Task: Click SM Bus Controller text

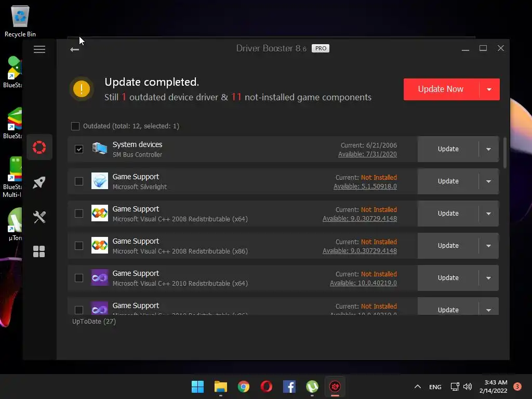Action: pos(137,155)
